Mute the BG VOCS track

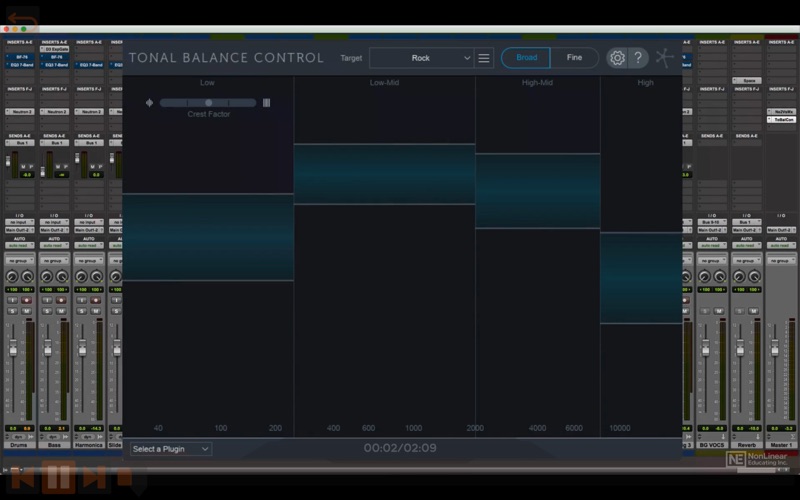click(719, 311)
